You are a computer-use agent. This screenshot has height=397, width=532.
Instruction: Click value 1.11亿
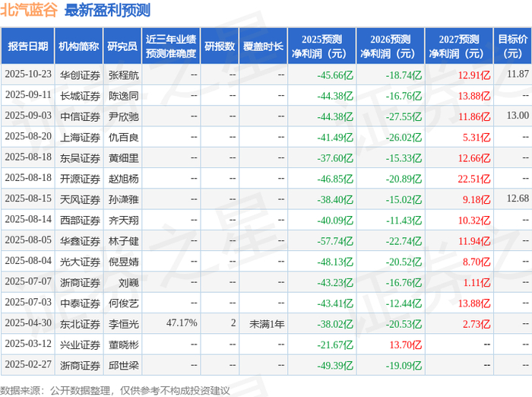tap(477, 283)
